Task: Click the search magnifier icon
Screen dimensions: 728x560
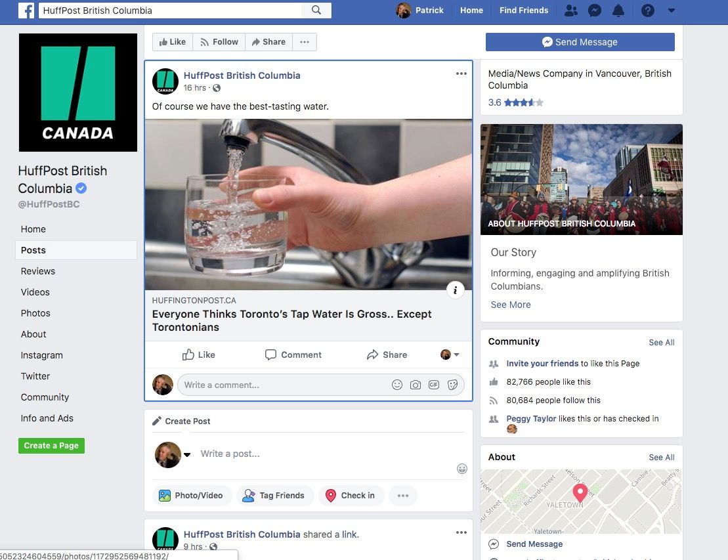Action: (316, 11)
